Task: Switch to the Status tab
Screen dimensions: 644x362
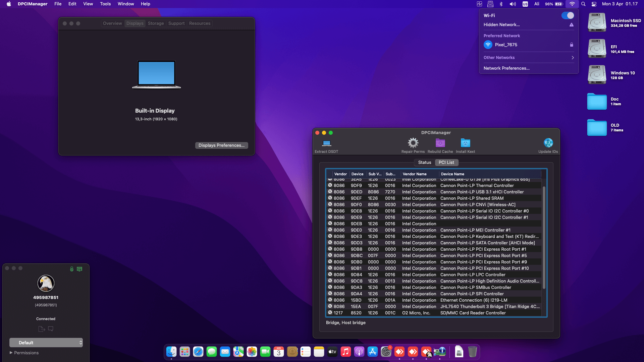Action: 425,162
